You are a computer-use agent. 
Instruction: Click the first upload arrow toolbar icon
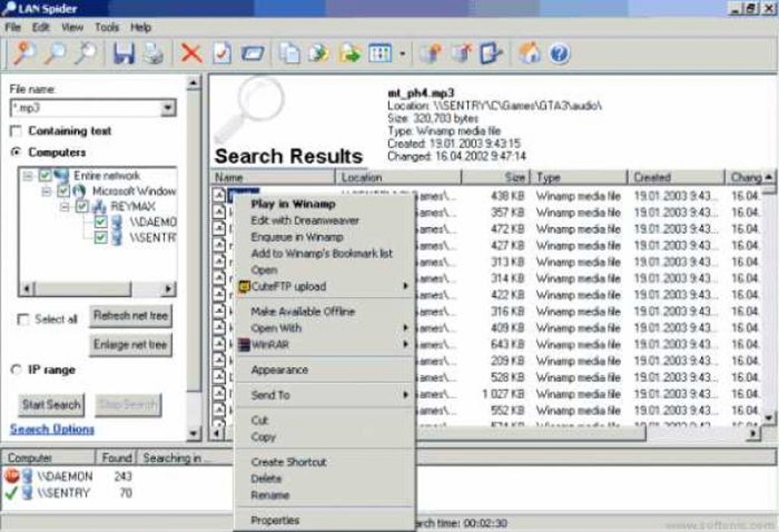[431, 53]
